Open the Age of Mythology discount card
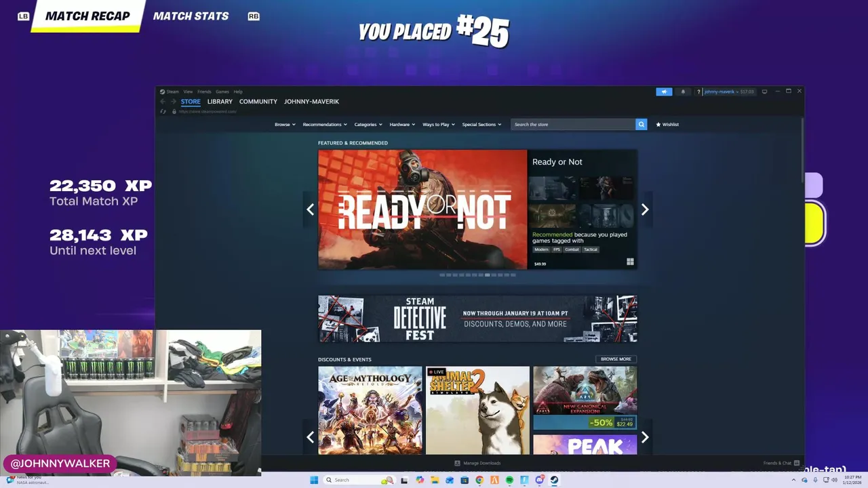Viewport: 868px width, 488px height. pyautogui.click(x=370, y=410)
